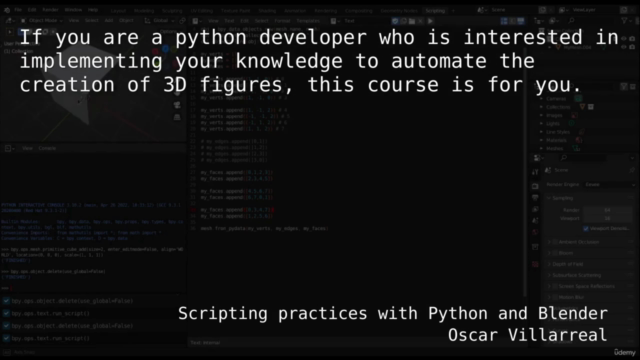
Task: Select the Scripting workspace tab
Action: (x=435, y=11)
